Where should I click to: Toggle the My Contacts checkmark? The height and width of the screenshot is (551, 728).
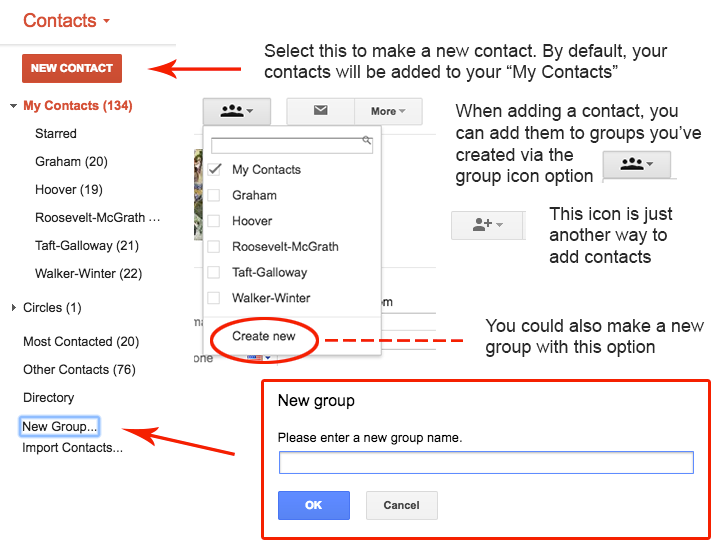214,170
